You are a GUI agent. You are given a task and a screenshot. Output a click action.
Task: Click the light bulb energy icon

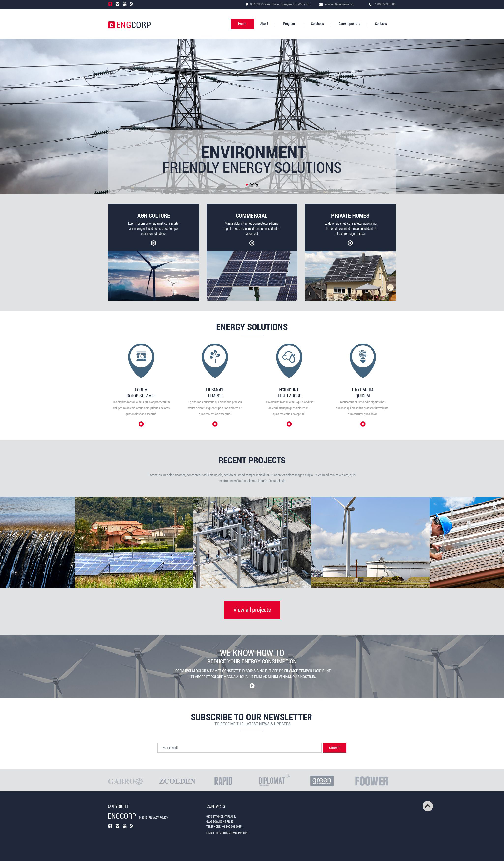click(x=364, y=358)
